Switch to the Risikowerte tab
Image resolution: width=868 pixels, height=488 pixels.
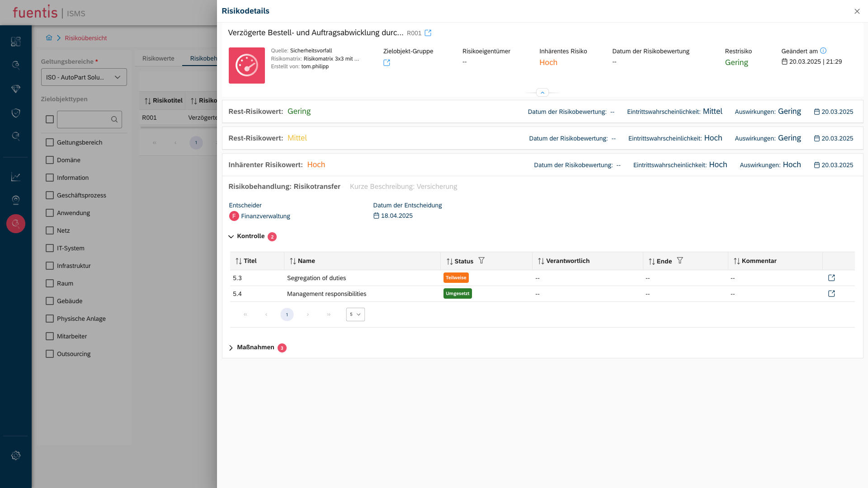pyautogui.click(x=158, y=58)
